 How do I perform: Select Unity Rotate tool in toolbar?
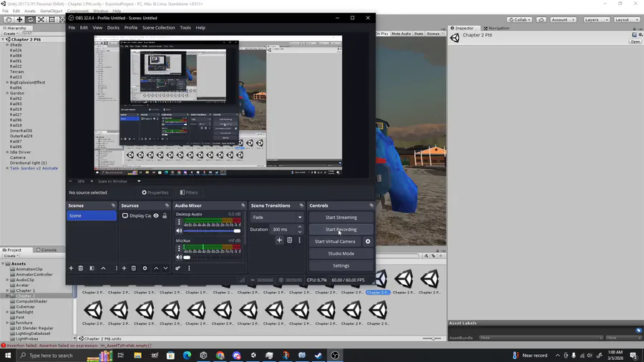tap(30, 19)
